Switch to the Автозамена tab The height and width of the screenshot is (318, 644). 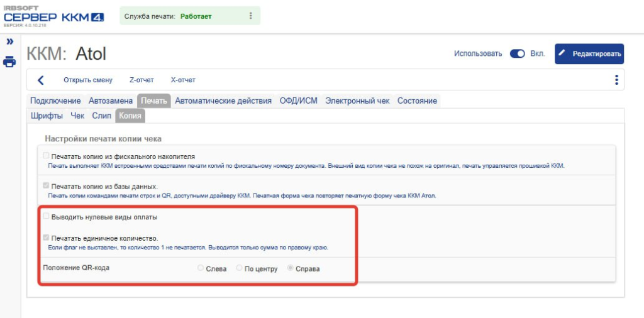(x=111, y=101)
